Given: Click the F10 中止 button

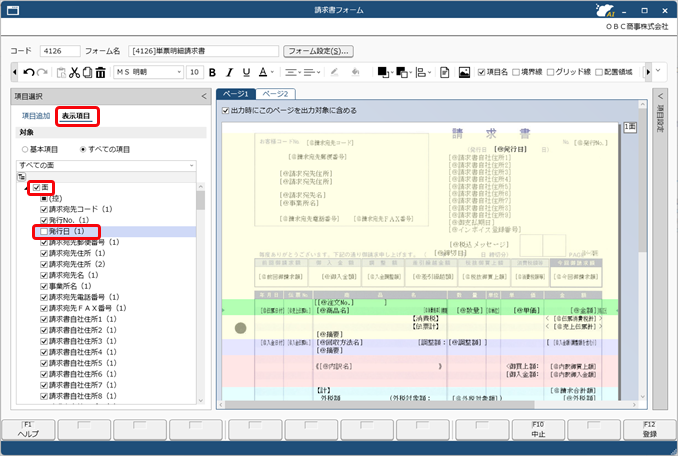Looking at the screenshot, I should click(538, 430).
